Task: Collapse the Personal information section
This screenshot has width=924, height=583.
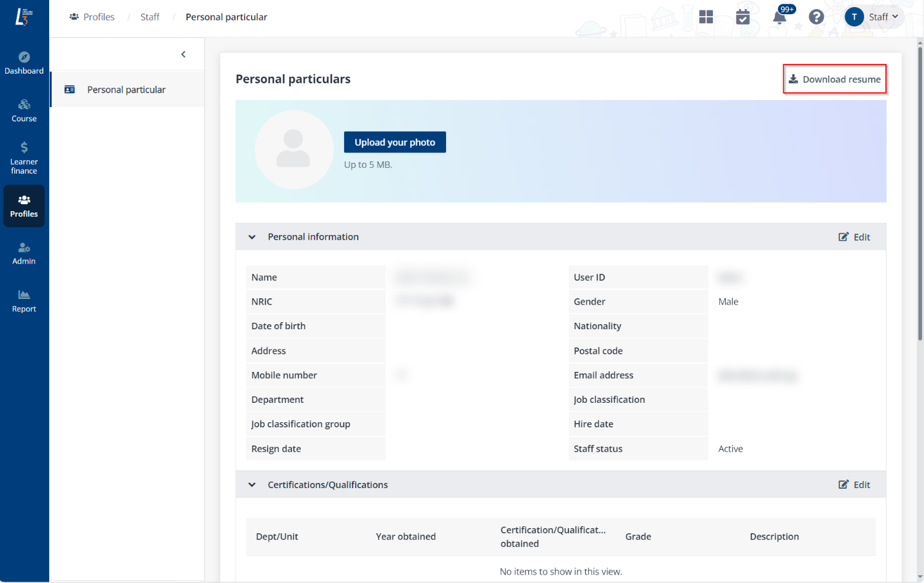Action: (251, 237)
